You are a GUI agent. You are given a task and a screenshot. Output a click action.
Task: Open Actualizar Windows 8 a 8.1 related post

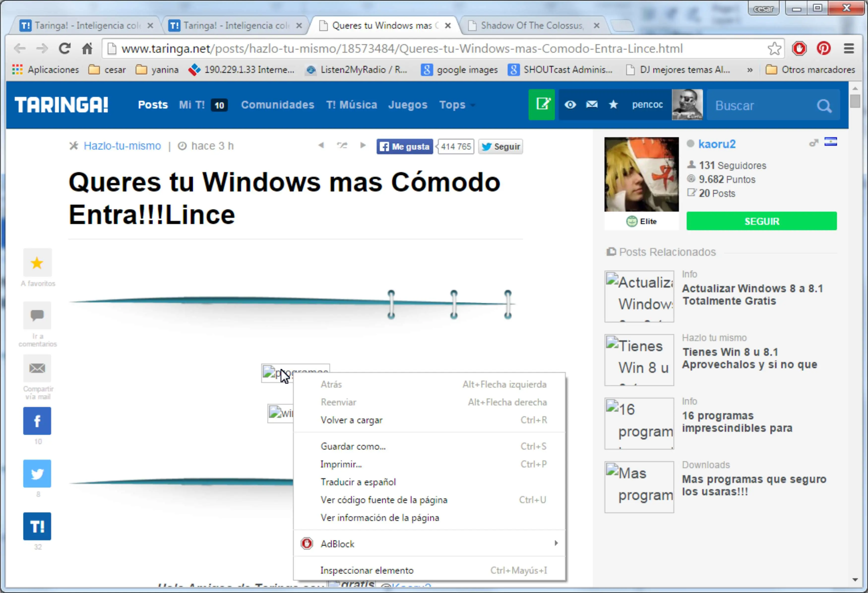click(x=752, y=295)
